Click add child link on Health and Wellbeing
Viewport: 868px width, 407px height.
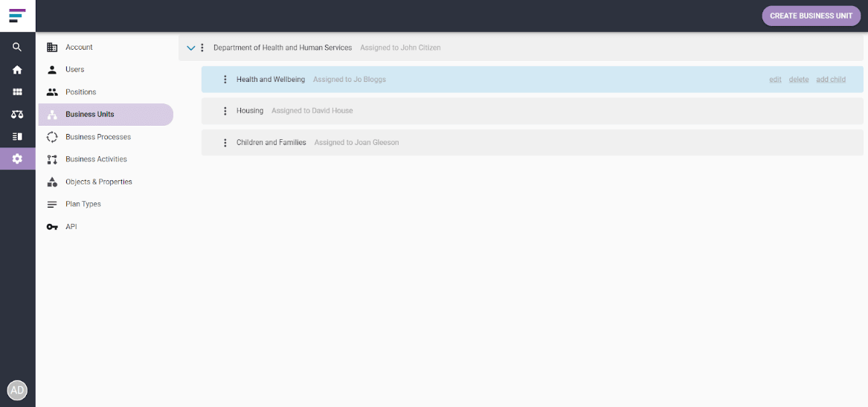[x=830, y=80]
